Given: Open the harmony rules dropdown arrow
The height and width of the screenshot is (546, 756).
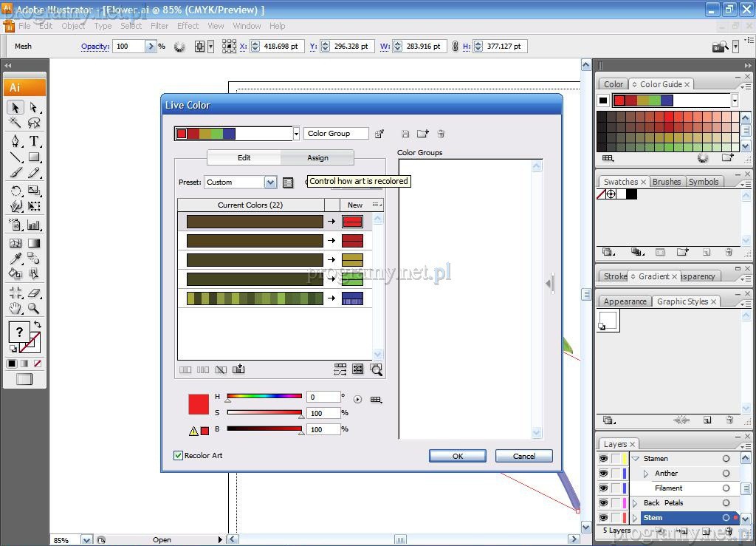Looking at the screenshot, I should (x=296, y=134).
